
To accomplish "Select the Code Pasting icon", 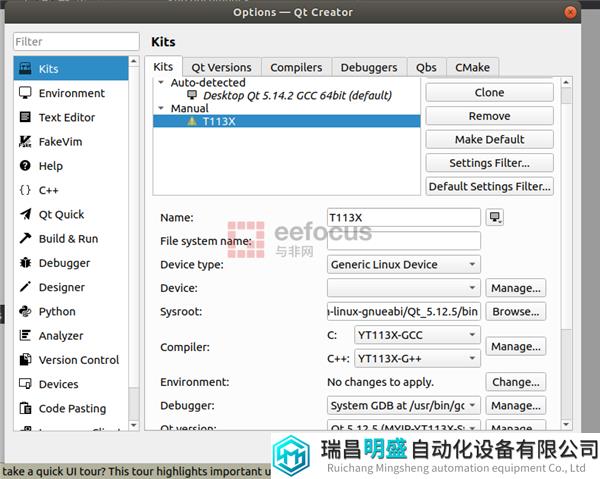I will 25,408.
